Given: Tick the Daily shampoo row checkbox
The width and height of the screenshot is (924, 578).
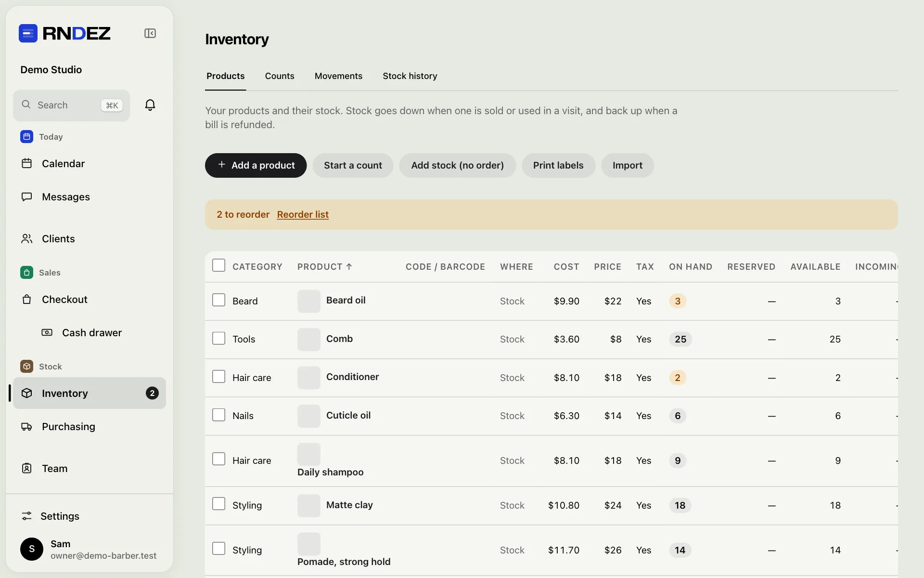Looking at the screenshot, I should 219,459.
